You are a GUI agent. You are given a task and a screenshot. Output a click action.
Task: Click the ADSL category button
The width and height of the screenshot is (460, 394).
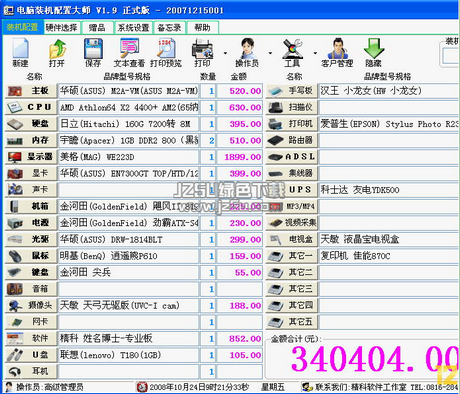click(292, 157)
